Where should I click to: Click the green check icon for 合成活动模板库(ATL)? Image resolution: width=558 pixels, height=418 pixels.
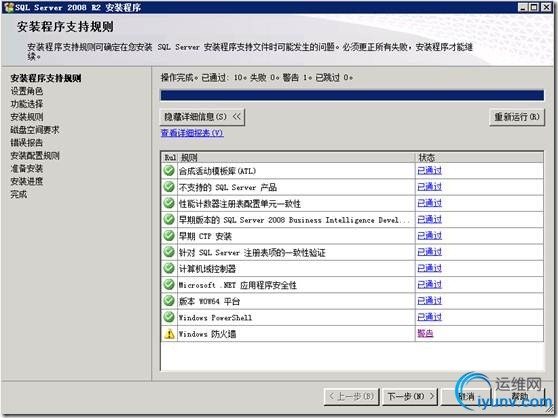169,171
